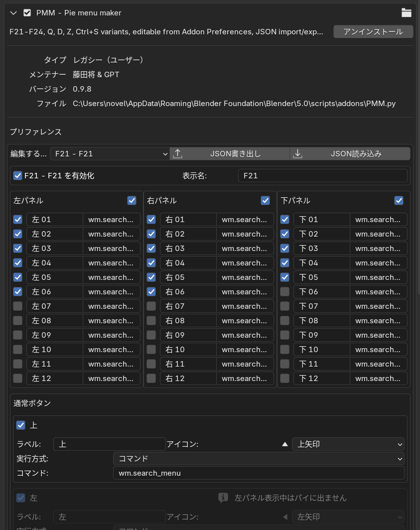Click the info icon beside 左パネル表示中 message
420x530 pixels.
tap(223, 498)
